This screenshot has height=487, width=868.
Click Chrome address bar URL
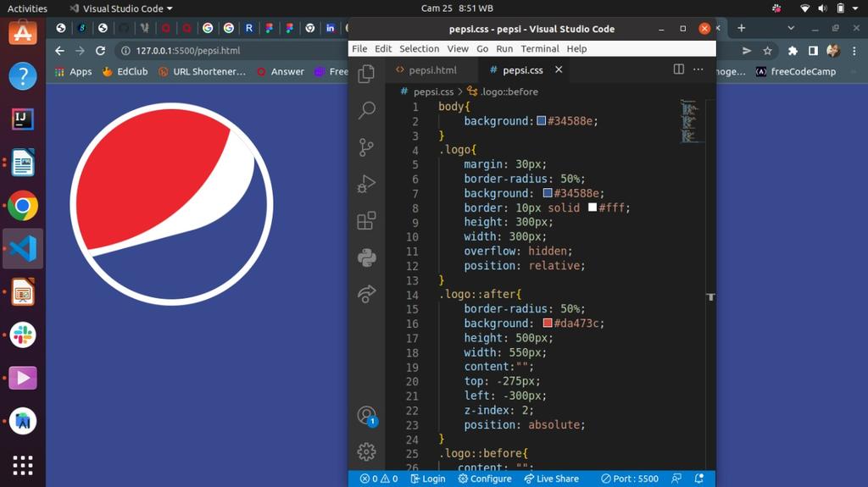coord(188,50)
